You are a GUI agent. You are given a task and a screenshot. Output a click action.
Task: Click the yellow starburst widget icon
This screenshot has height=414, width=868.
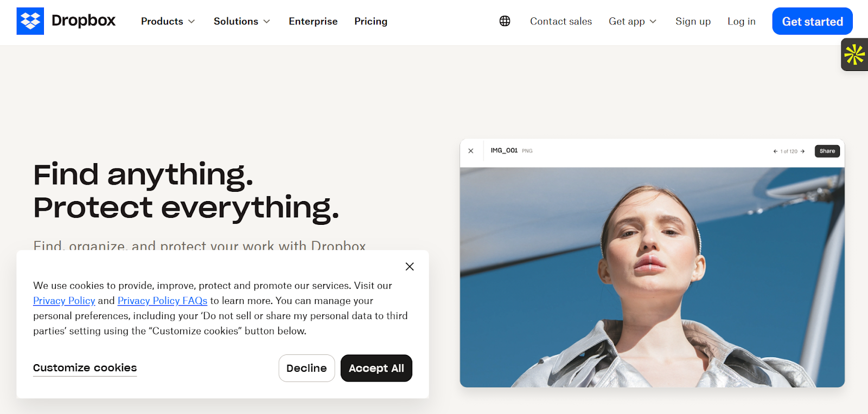(854, 55)
